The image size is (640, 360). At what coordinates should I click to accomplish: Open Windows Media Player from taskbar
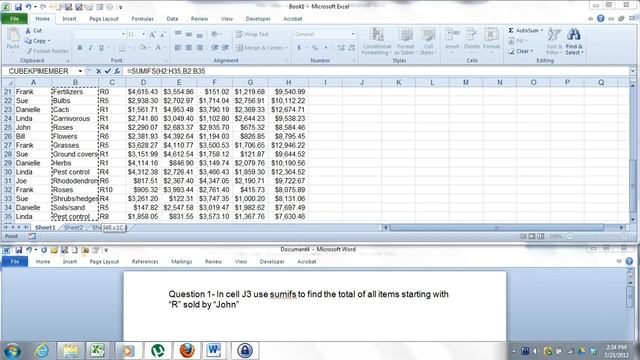click(129, 351)
